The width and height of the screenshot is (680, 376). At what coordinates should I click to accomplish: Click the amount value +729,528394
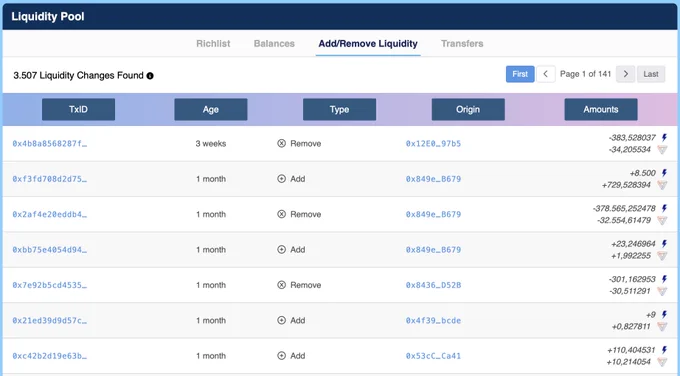tap(626, 185)
